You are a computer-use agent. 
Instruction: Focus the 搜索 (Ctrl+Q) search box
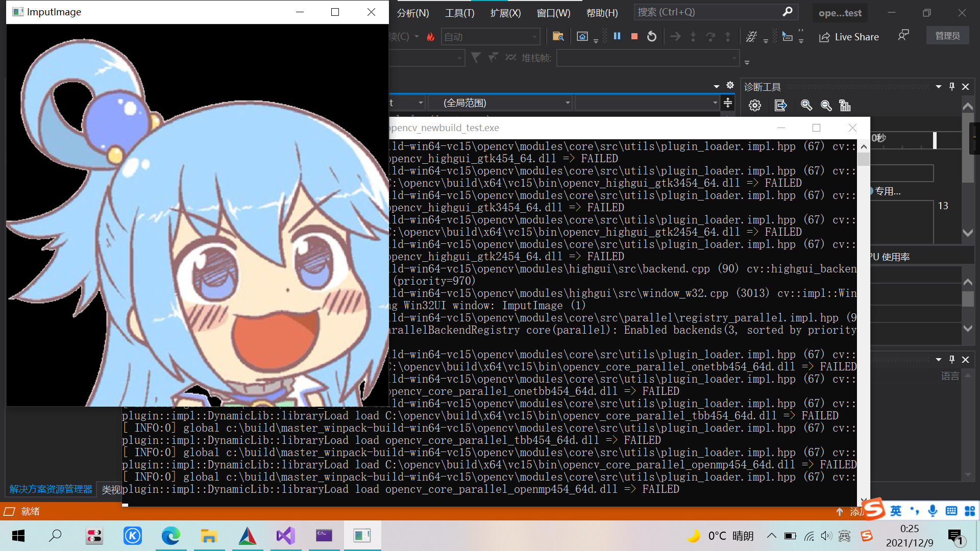pyautogui.click(x=716, y=12)
